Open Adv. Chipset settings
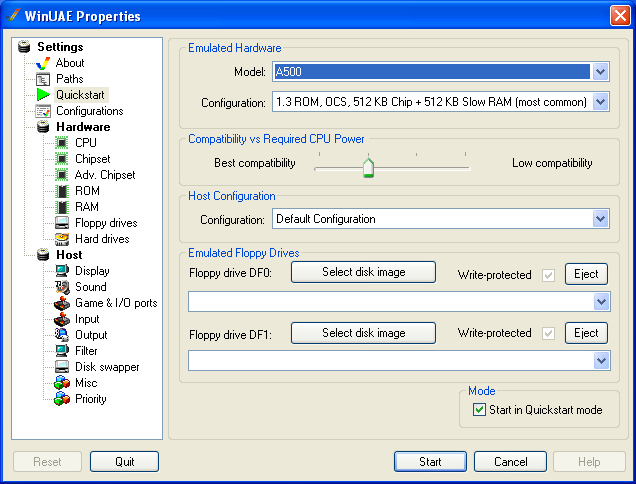The image size is (636, 484). [105, 175]
